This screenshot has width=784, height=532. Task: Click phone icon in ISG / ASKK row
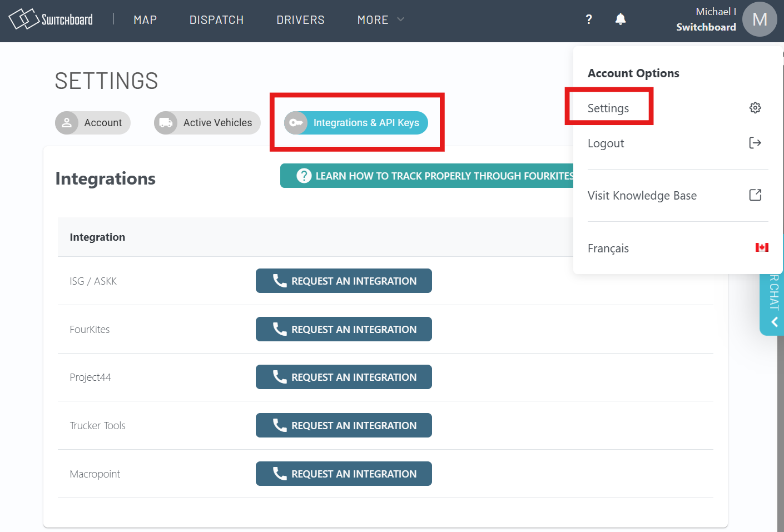(280, 281)
